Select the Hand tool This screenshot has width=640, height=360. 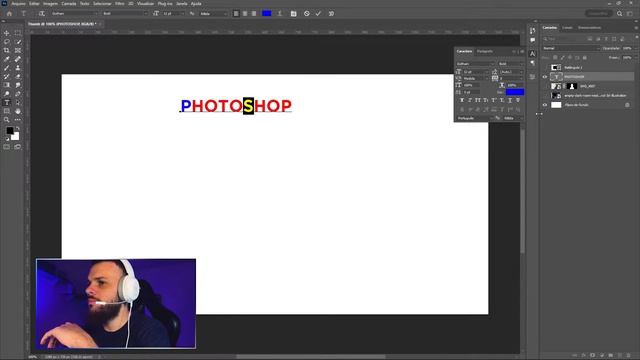[18, 111]
